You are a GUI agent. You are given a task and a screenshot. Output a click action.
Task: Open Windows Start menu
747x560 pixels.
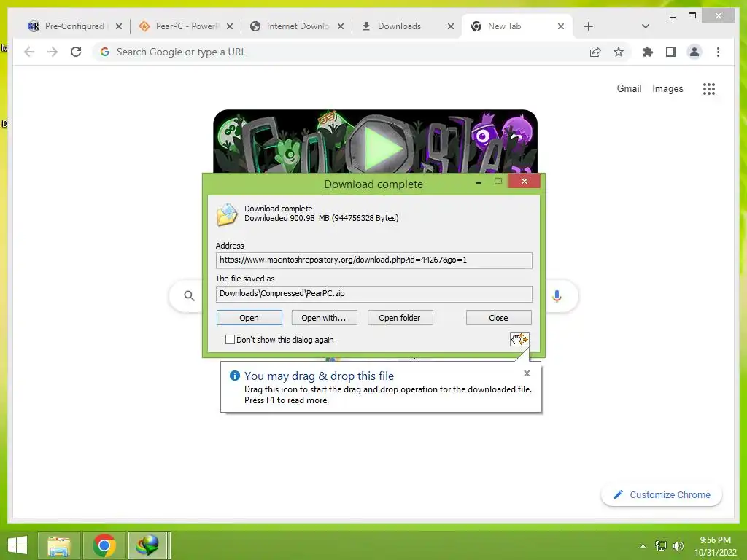18,545
